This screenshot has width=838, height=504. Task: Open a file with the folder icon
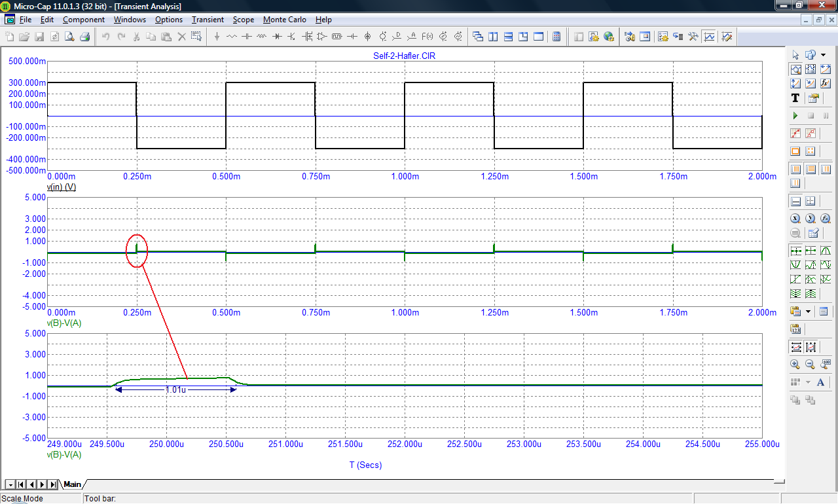tap(24, 37)
